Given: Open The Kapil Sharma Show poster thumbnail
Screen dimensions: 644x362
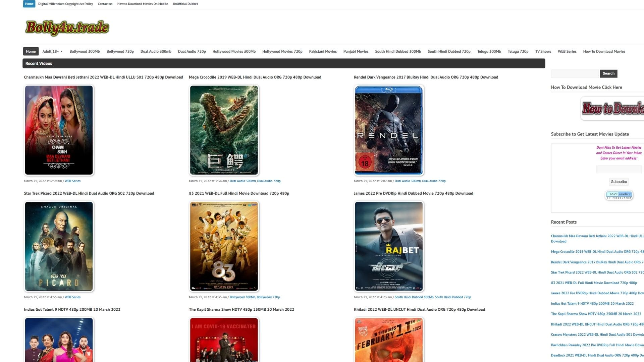Looking at the screenshot, I should click(224, 340).
